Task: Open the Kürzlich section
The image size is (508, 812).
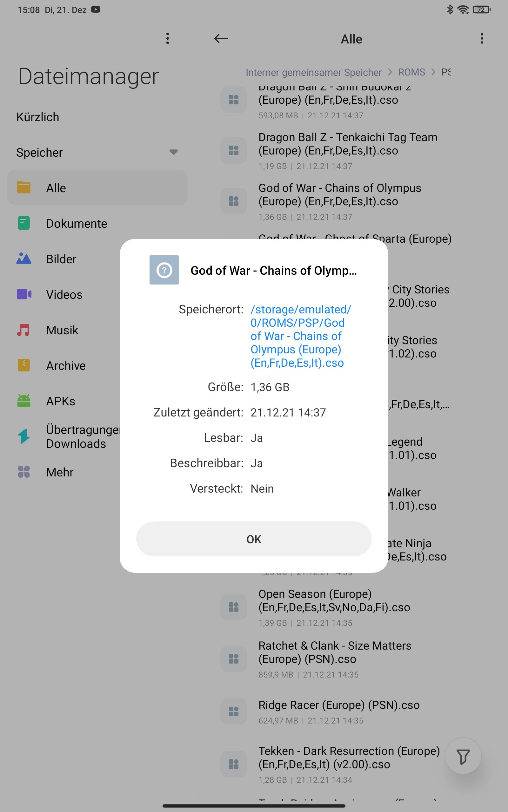Action: tap(38, 117)
